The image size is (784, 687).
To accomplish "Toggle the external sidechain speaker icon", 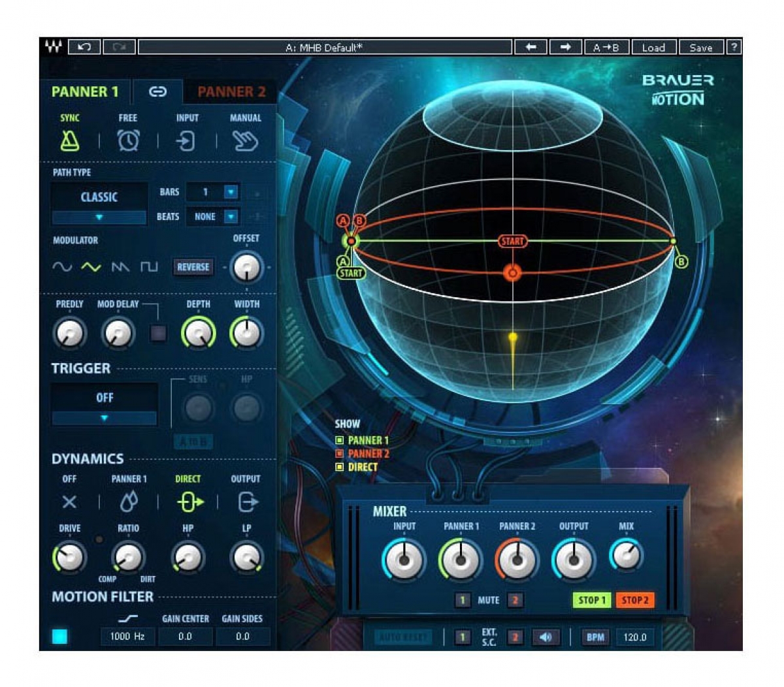I will [546, 637].
